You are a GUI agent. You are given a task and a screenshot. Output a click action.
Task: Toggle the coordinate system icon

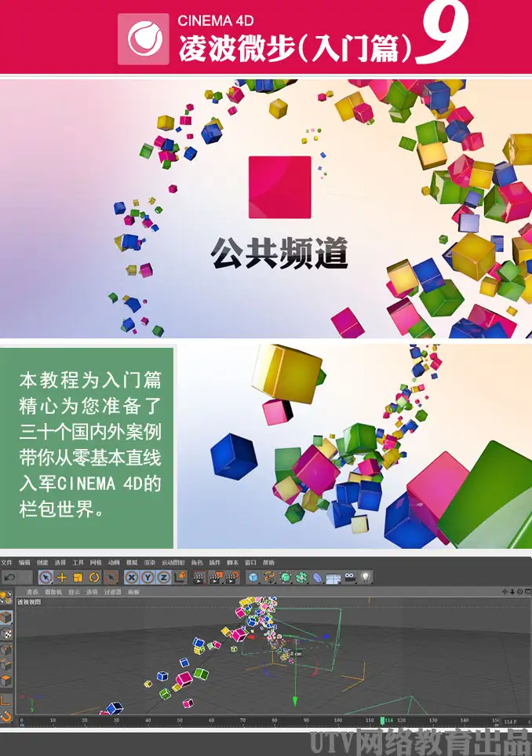point(180,577)
